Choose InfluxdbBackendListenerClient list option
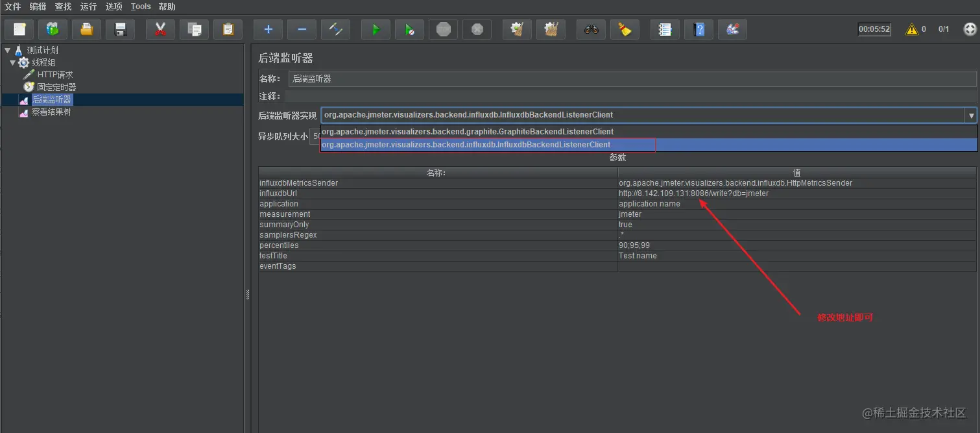980x433 pixels. pos(649,145)
